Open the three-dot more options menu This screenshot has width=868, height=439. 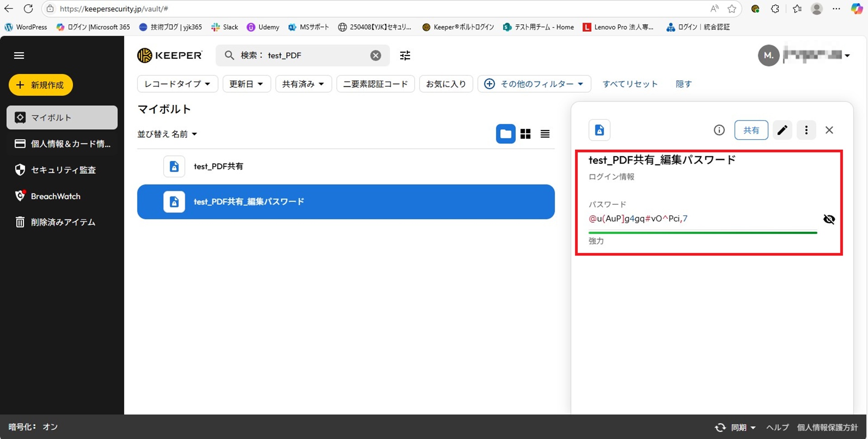806,130
